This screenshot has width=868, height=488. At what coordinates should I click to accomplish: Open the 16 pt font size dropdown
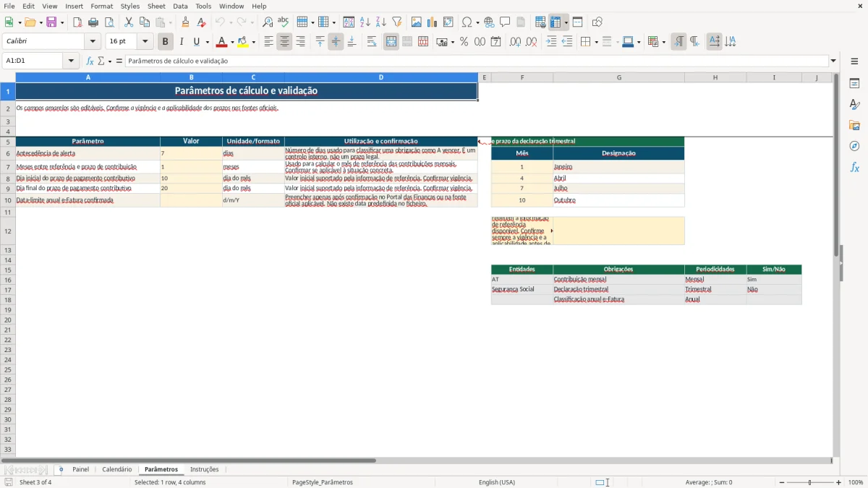point(145,42)
